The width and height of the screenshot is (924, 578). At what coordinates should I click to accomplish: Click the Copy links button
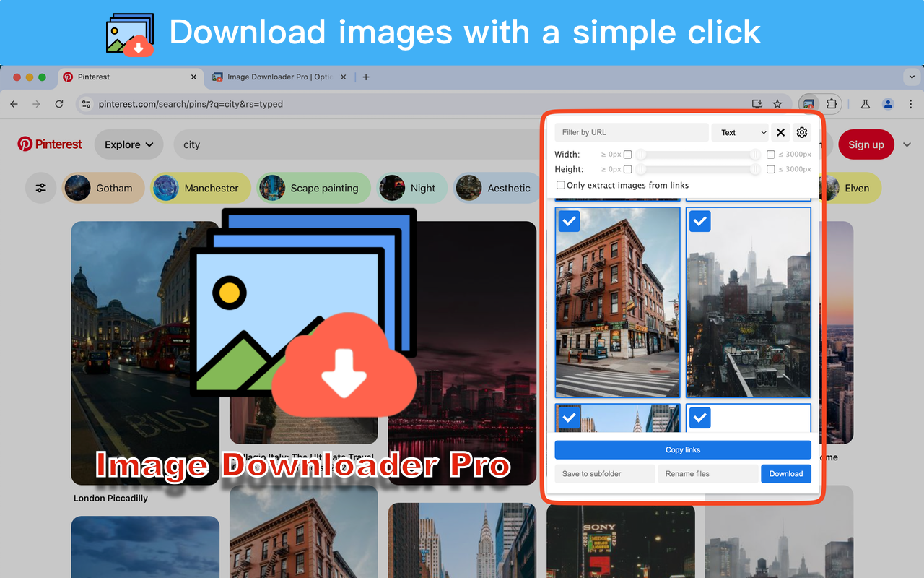coord(682,449)
